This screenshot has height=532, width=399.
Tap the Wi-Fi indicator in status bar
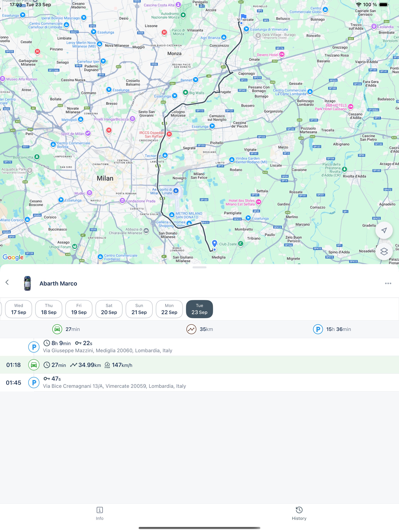pos(359,5)
